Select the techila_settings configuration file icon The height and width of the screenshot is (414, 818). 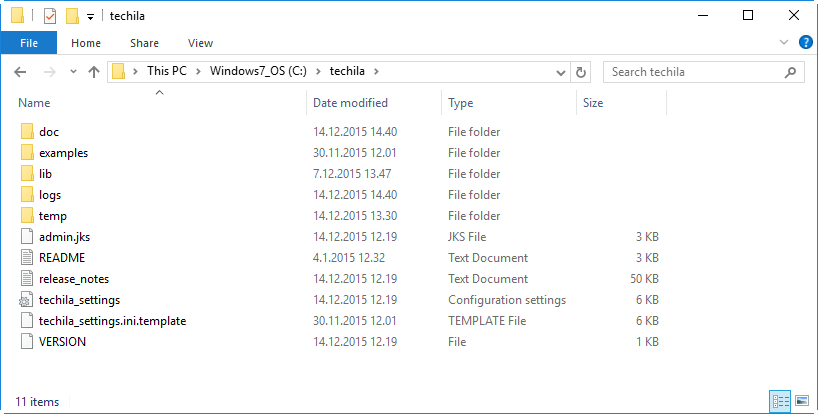[26, 300]
